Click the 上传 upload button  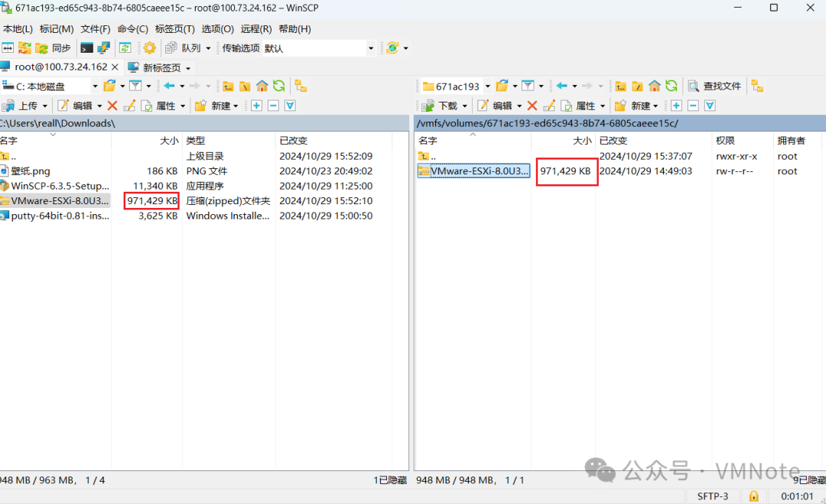21,106
